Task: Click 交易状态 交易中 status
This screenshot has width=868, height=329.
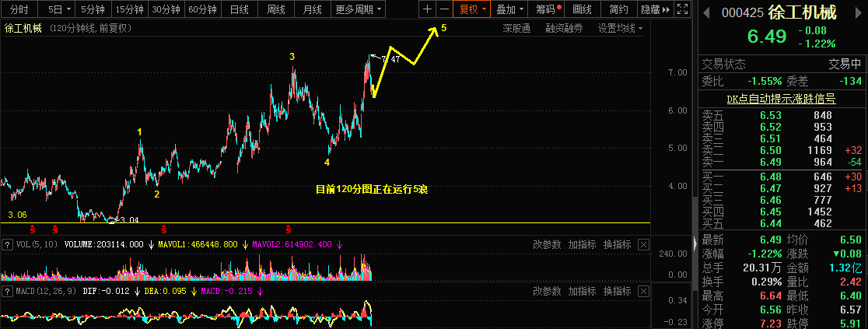Action: tap(845, 64)
